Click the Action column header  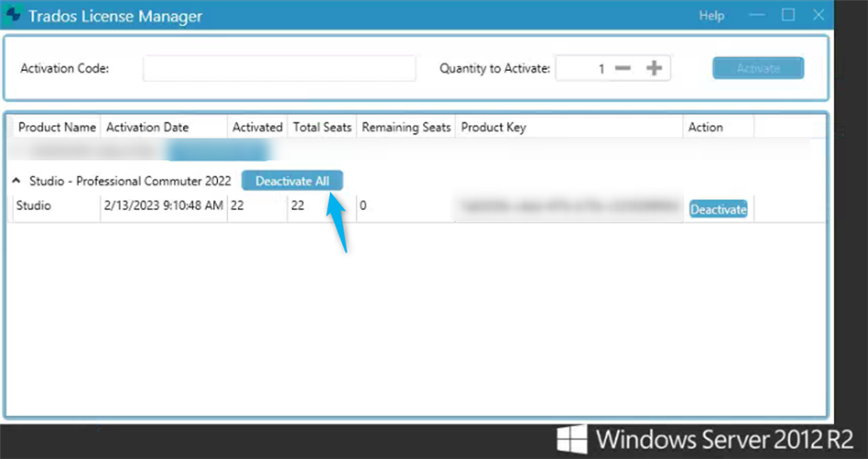(x=718, y=127)
